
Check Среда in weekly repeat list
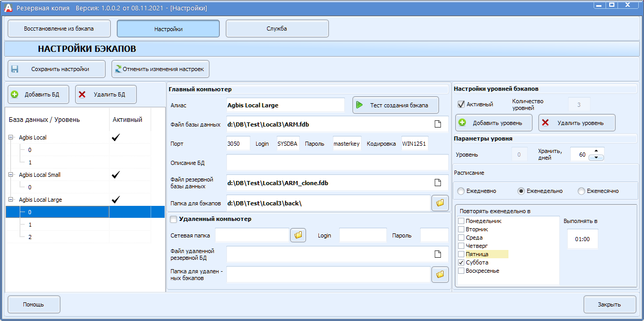pos(461,238)
